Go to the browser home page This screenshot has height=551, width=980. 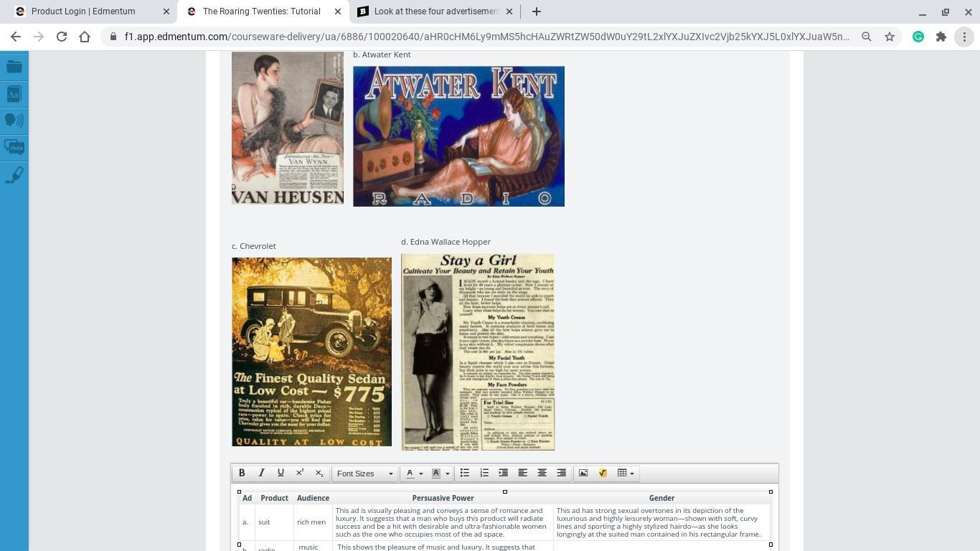85,37
